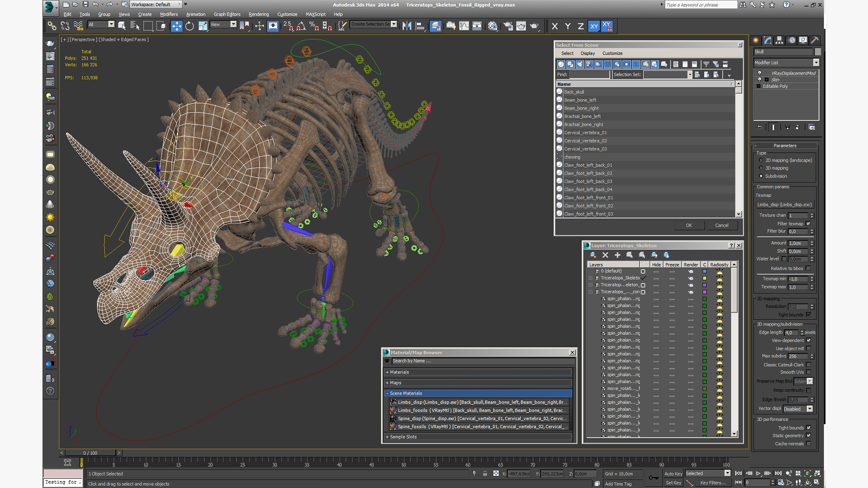The width and height of the screenshot is (868, 488).
Task: Open the Utilities command panel tab
Action: pyautogui.click(x=815, y=40)
